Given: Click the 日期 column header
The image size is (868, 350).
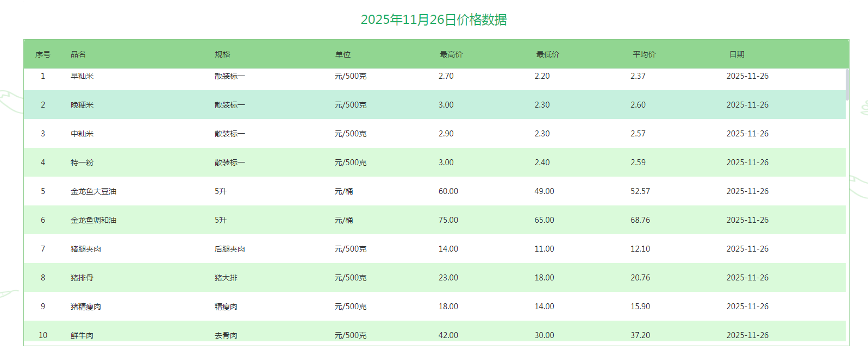Looking at the screenshot, I should click(x=737, y=54).
